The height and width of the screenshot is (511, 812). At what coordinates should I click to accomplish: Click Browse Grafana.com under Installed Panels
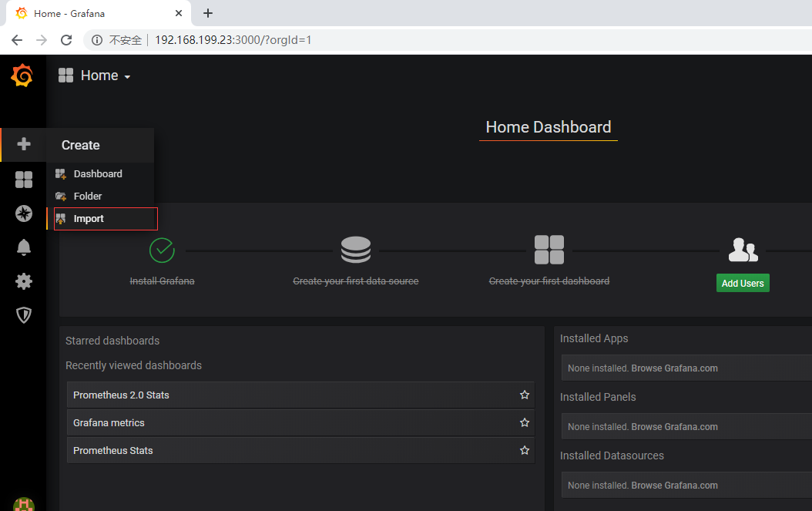coord(674,426)
